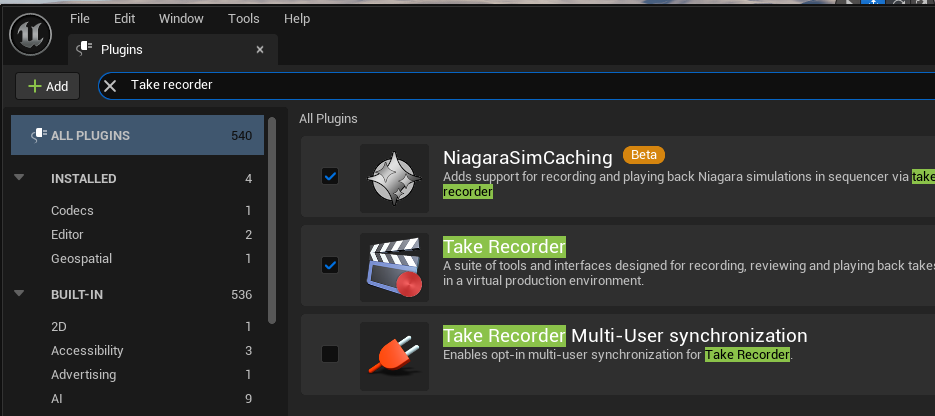The height and width of the screenshot is (416, 935).
Task: Click the 536 count next to BUILT-IN
Action: click(242, 295)
